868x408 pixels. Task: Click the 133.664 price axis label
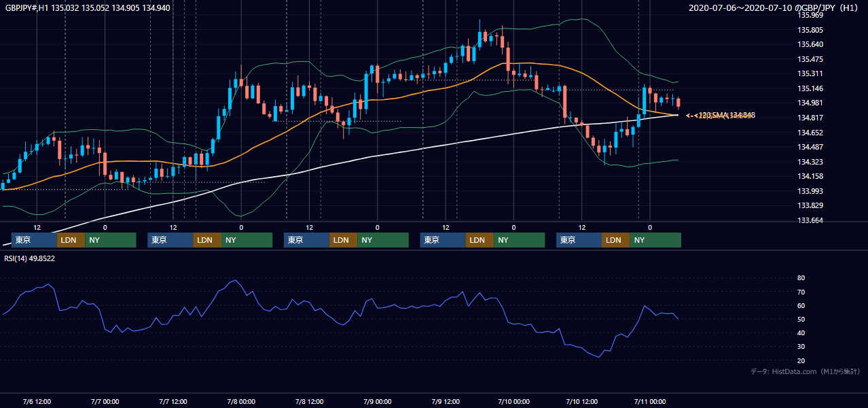click(x=810, y=220)
